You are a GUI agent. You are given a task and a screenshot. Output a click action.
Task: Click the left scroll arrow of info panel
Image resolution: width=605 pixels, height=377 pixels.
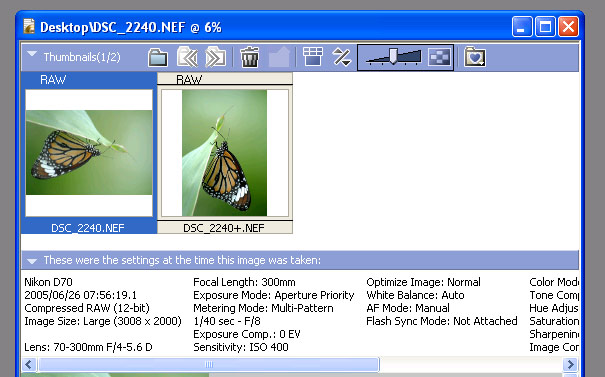(29, 364)
